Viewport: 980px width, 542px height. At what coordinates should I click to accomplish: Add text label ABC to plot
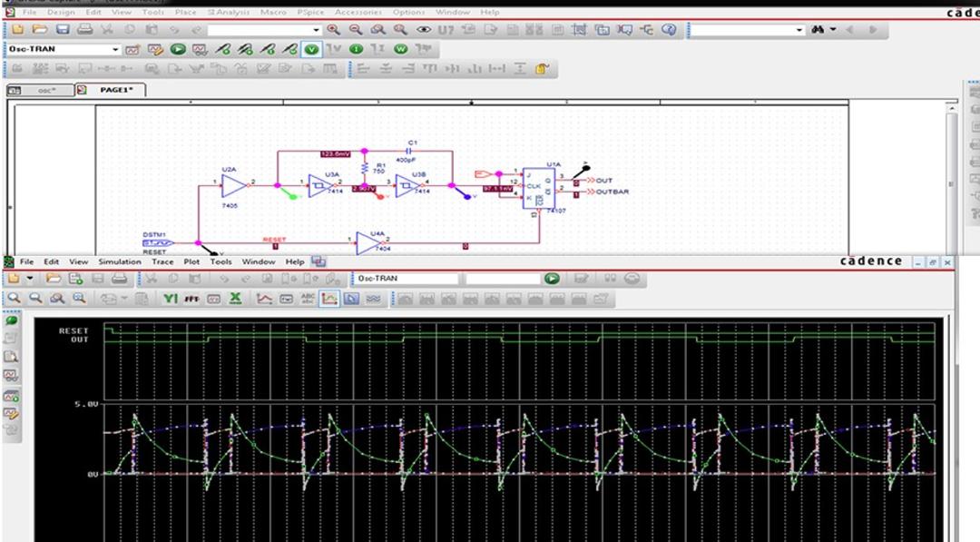(309, 298)
